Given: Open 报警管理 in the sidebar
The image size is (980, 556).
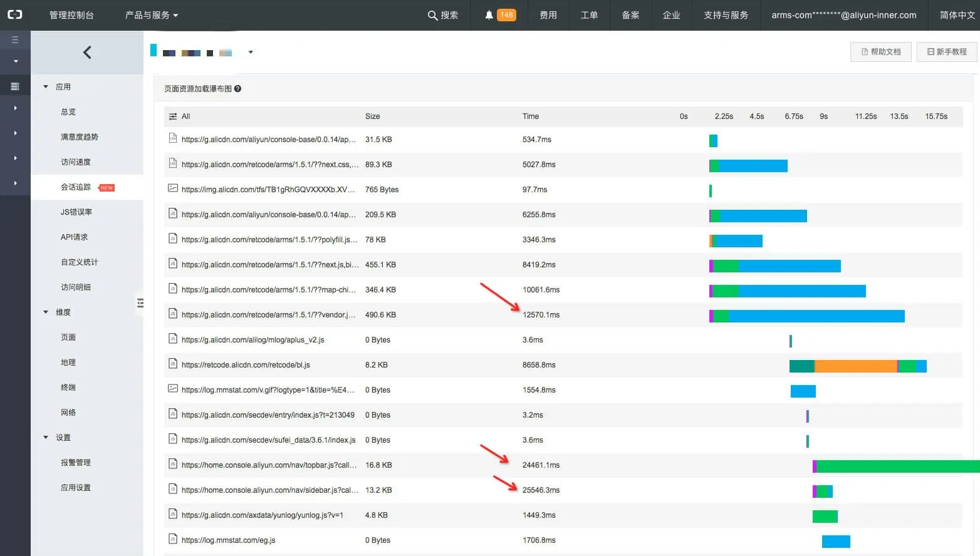Looking at the screenshot, I should pyautogui.click(x=76, y=463).
